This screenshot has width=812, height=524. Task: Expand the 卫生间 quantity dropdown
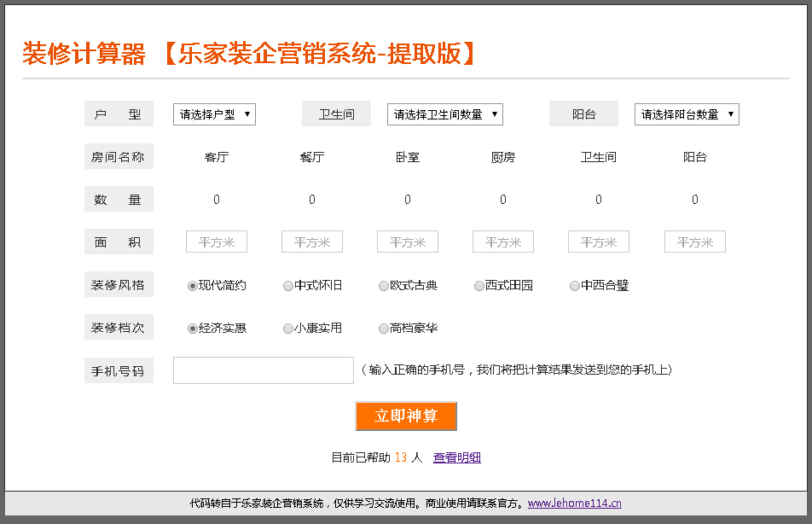coord(444,114)
